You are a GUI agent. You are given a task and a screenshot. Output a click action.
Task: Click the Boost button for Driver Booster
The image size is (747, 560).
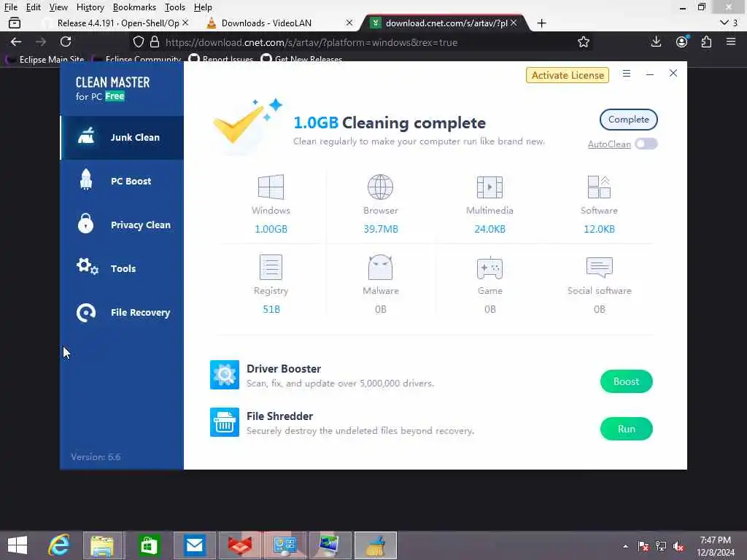[x=626, y=381]
